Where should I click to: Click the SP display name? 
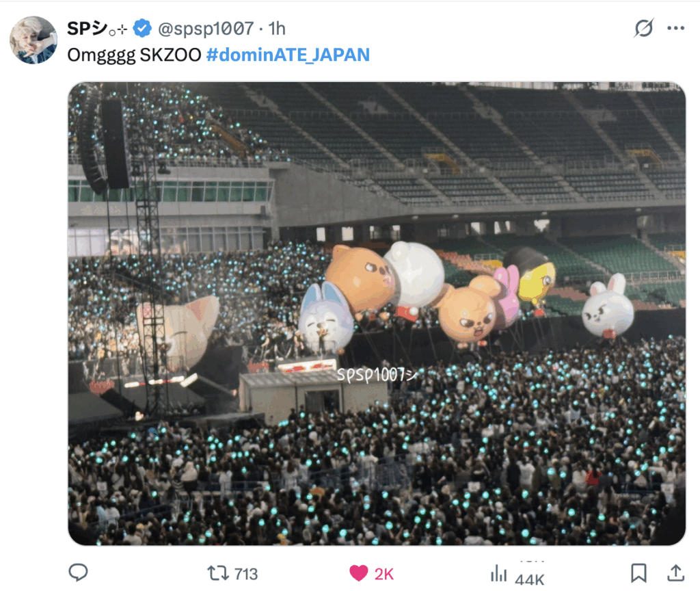click(97, 29)
